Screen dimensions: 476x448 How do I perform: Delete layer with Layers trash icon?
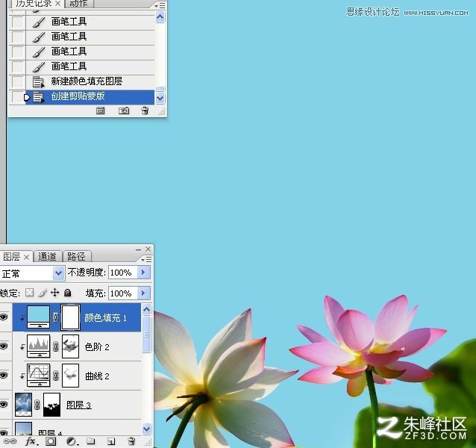coord(131,441)
